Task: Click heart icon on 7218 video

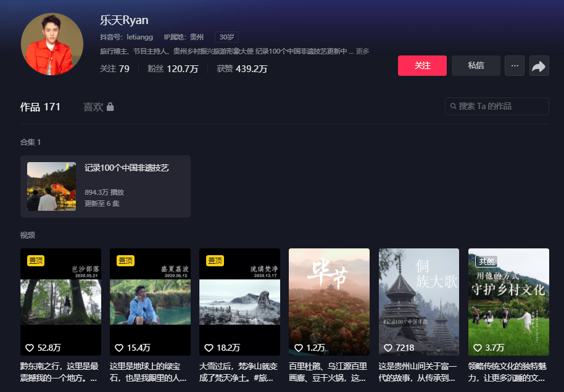Action: pos(388,348)
